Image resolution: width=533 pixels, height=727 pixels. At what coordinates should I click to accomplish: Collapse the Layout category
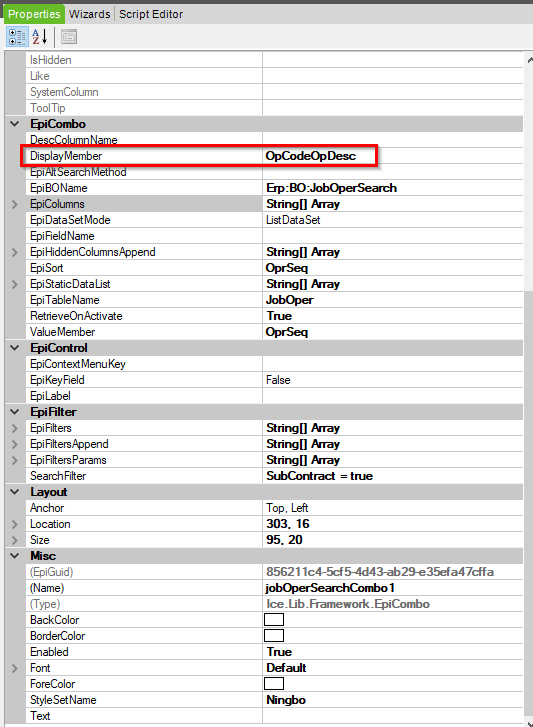(15, 492)
